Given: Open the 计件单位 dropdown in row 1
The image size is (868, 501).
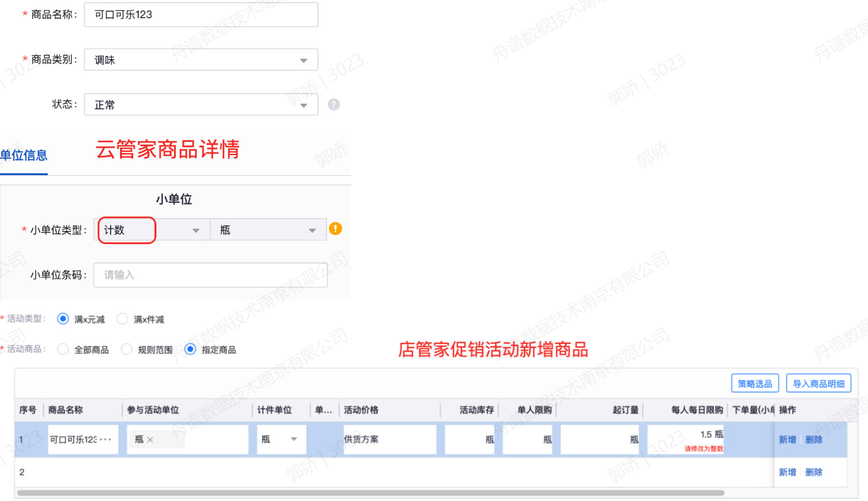Looking at the screenshot, I should (281, 439).
